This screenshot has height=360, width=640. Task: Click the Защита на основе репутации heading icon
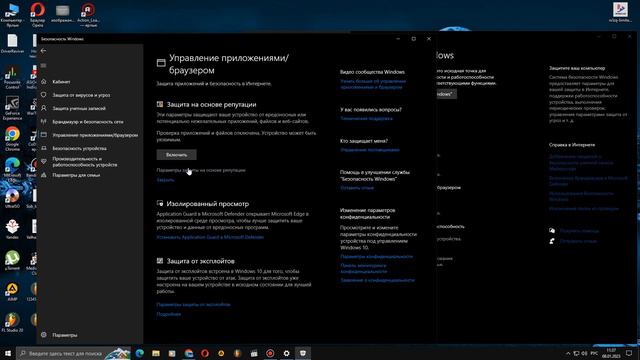pos(160,104)
